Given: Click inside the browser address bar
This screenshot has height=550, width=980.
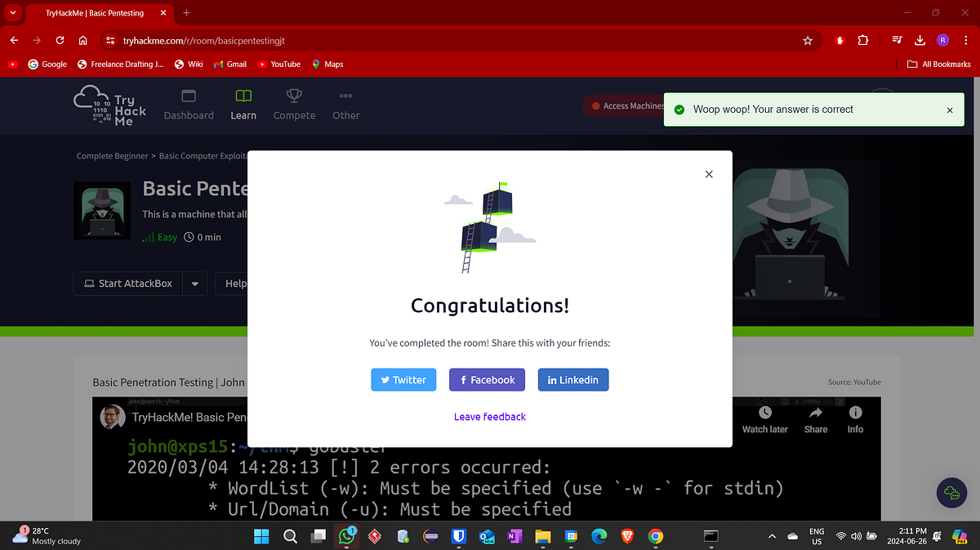Looking at the screenshot, I should click(x=327, y=39).
